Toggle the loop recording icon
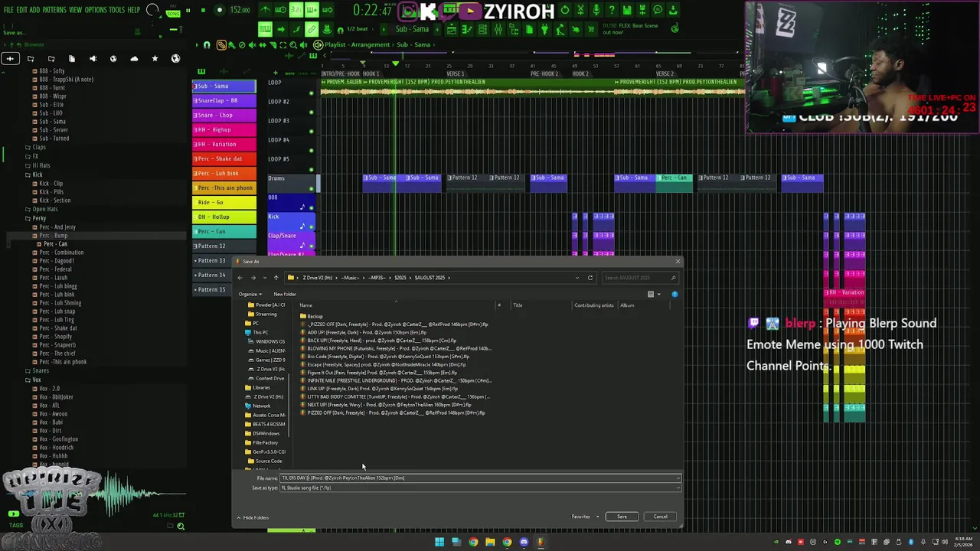980x551 pixels. tap(327, 10)
